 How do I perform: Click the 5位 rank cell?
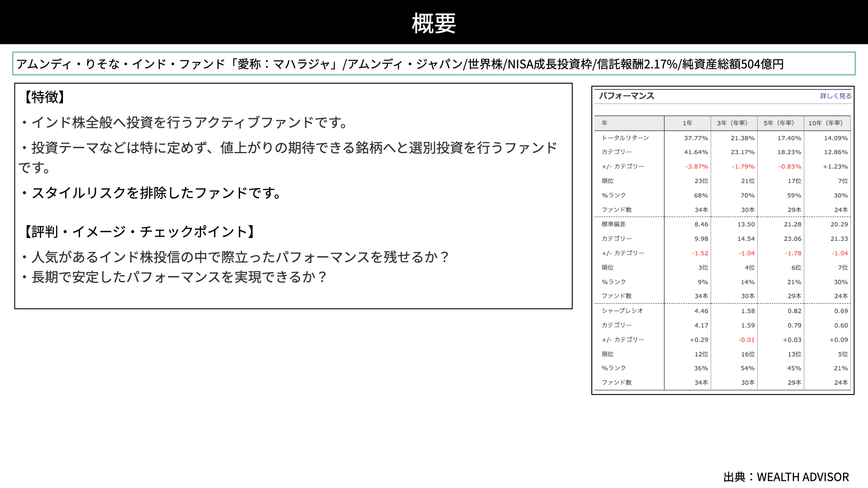(x=843, y=354)
